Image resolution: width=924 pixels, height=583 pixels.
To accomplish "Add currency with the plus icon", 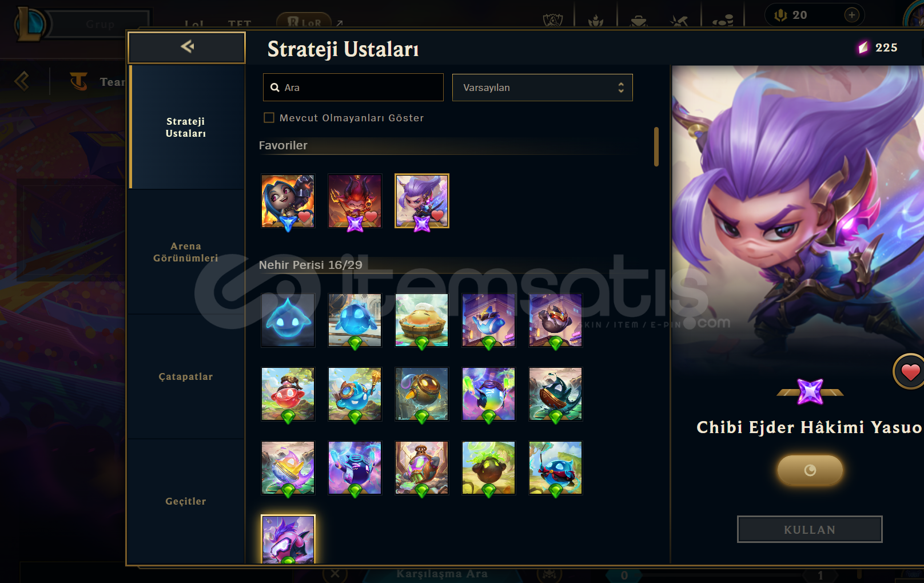I will 851,15.
